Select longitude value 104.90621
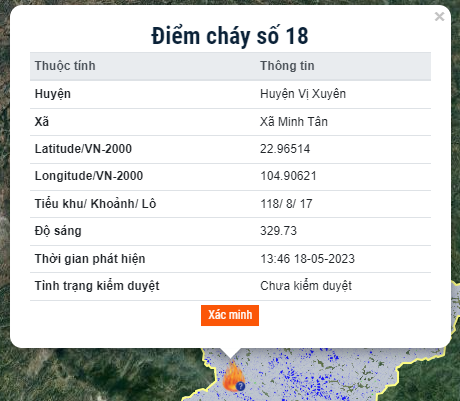460x401 pixels. pyautogui.click(x=288, y=176)
